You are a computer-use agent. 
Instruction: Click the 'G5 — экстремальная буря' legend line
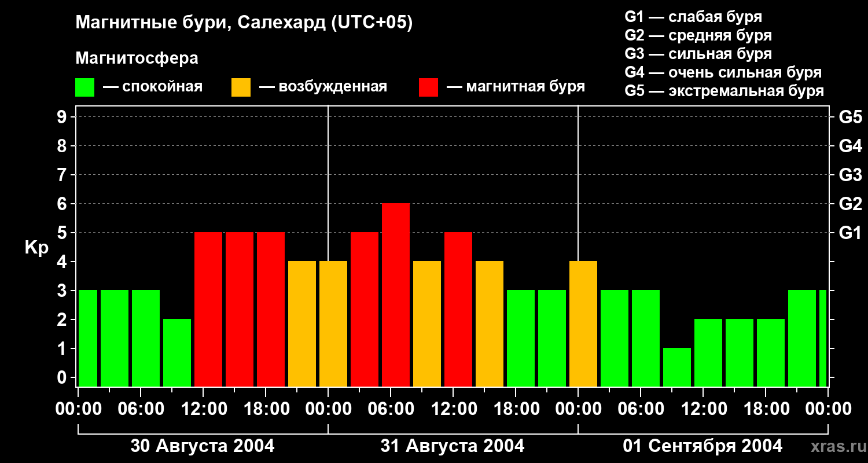pyautogui.click(x=724, y=91)
